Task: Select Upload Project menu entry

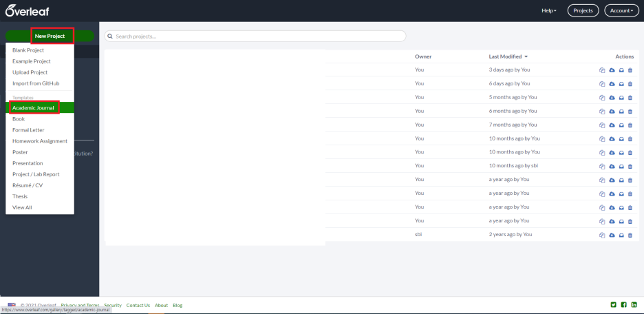Action: point(40,72)
